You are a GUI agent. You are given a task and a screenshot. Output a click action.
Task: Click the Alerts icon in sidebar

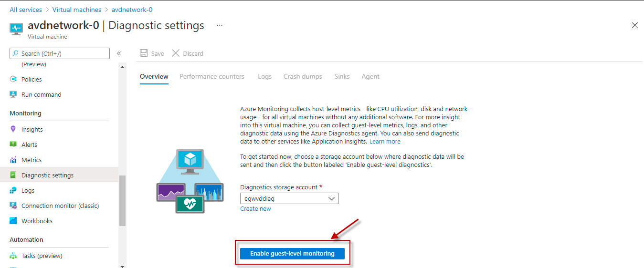(13, 144)
